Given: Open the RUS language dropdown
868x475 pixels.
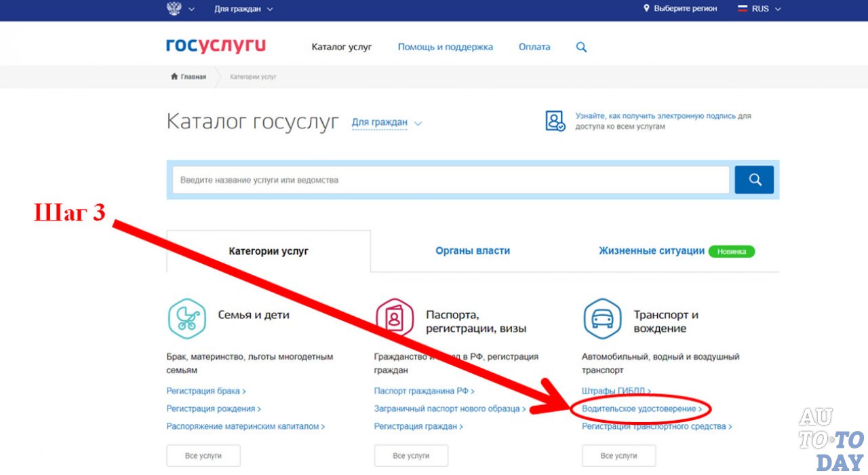Looking at the screenshot, I should [x=766, y=9].
